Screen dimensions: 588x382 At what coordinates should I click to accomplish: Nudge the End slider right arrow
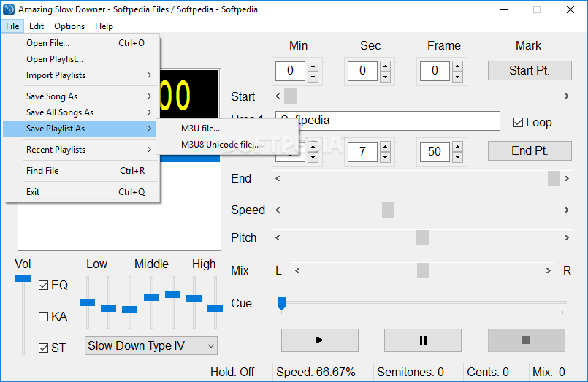(567, 178)
